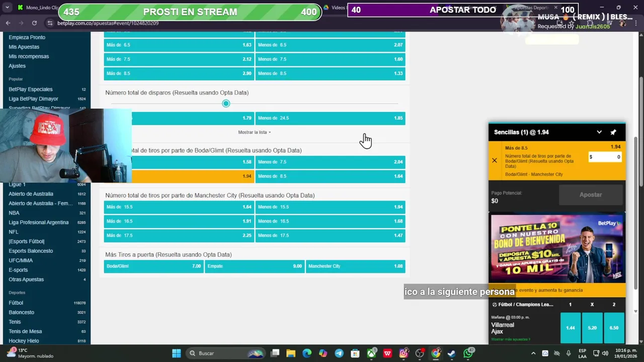This screenshot has width=644, height=362.
Task: Pick Bodø/Glimt more shots on target 7.00
Action: click(153, 266)
